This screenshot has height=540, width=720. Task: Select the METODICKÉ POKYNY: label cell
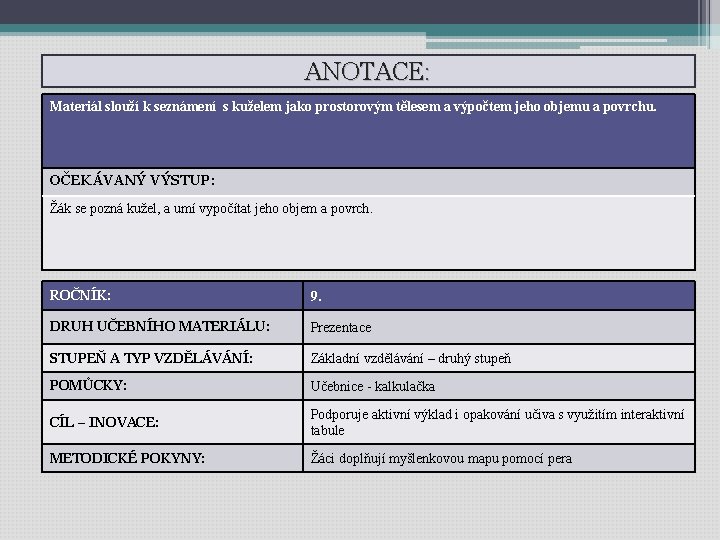(173, 458)
